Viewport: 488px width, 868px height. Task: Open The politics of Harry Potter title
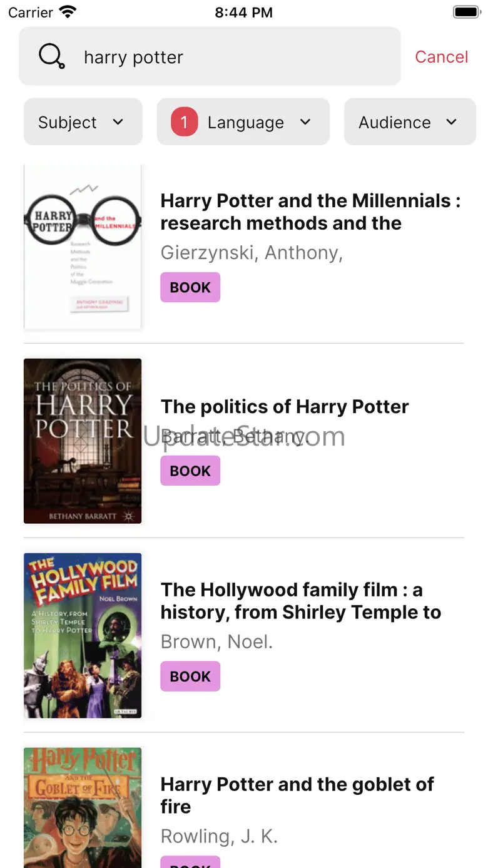pos(285,407)
